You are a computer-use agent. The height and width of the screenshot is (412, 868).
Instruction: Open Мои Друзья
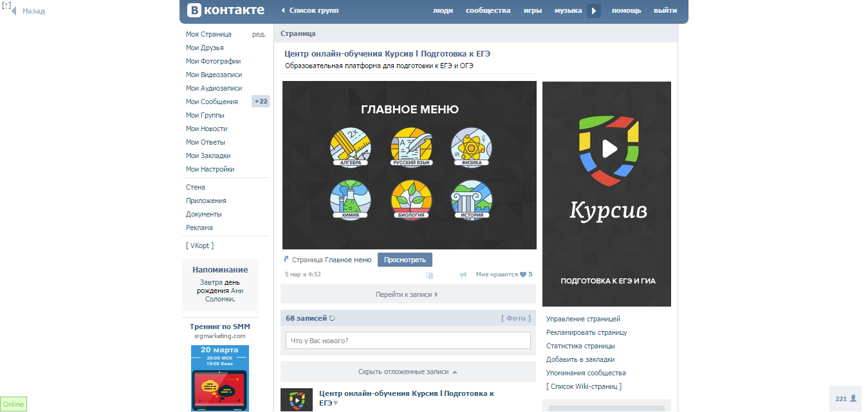pyautogui.click(x=205, y=48)
